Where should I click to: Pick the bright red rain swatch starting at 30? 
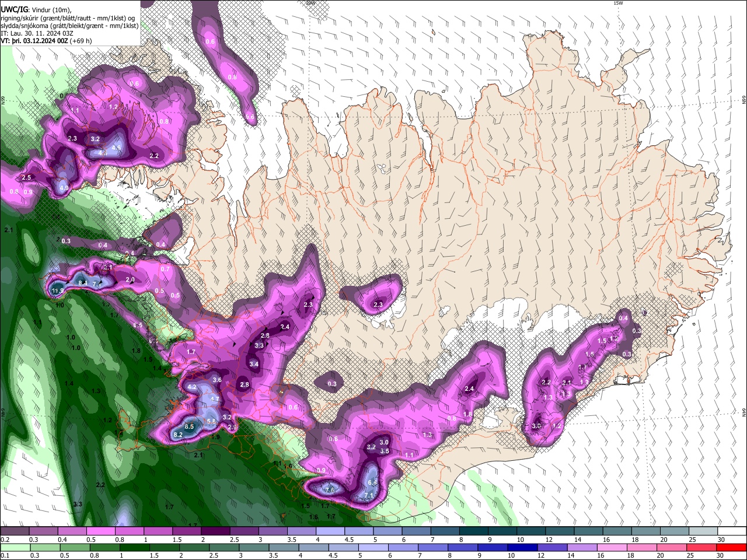731,547
